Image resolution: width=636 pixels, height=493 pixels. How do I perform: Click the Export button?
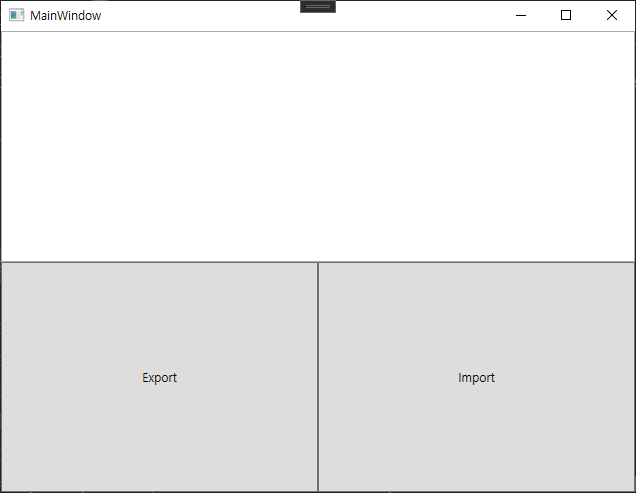pyautogui.click(x=159, y=377)
